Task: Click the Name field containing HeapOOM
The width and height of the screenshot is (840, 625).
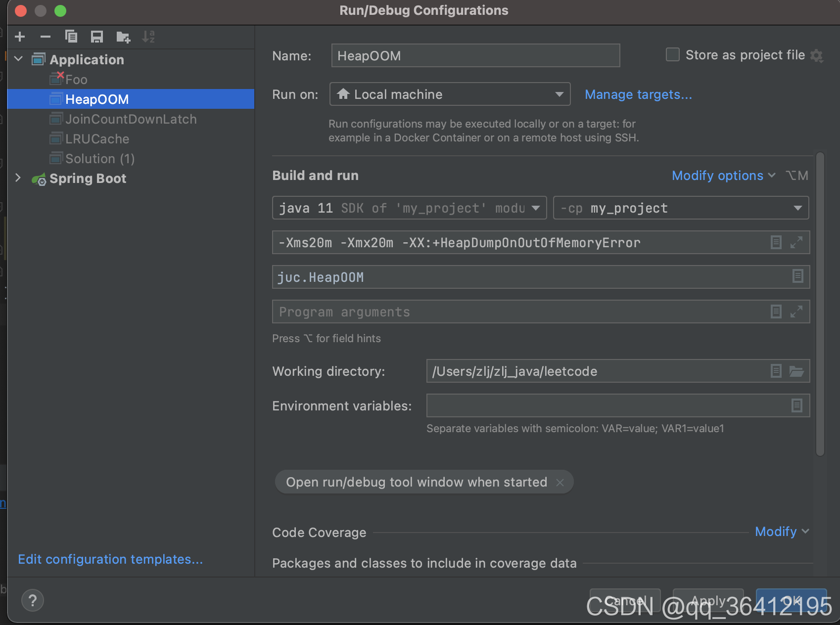Action: click(475, 55)
